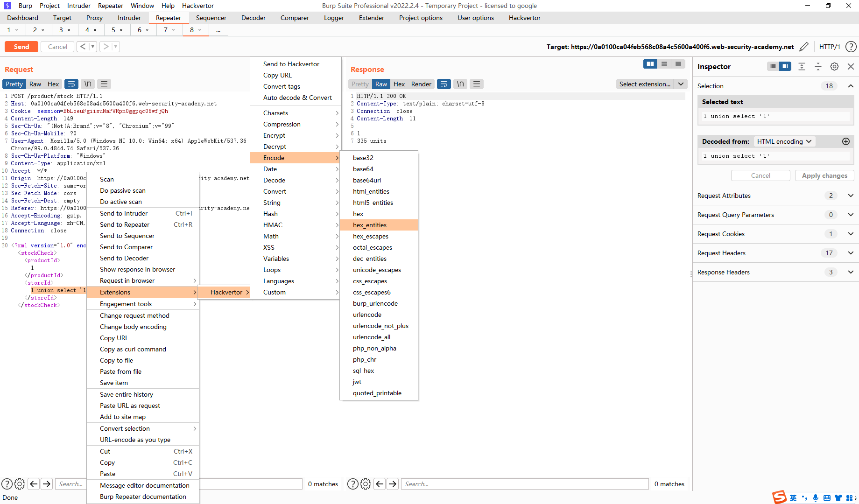This screenshot has width=859, height=504.
Task: Open the Decode submenu
Action: [x=296, y=180]
